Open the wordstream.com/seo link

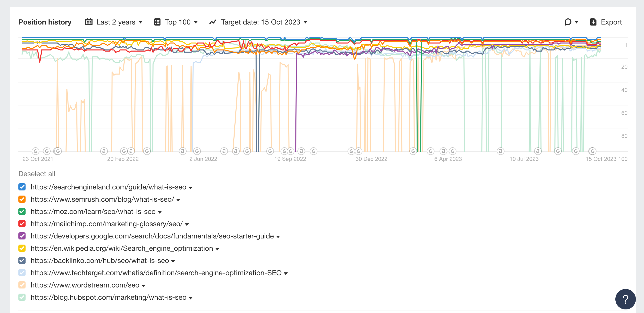click(85, 285)
